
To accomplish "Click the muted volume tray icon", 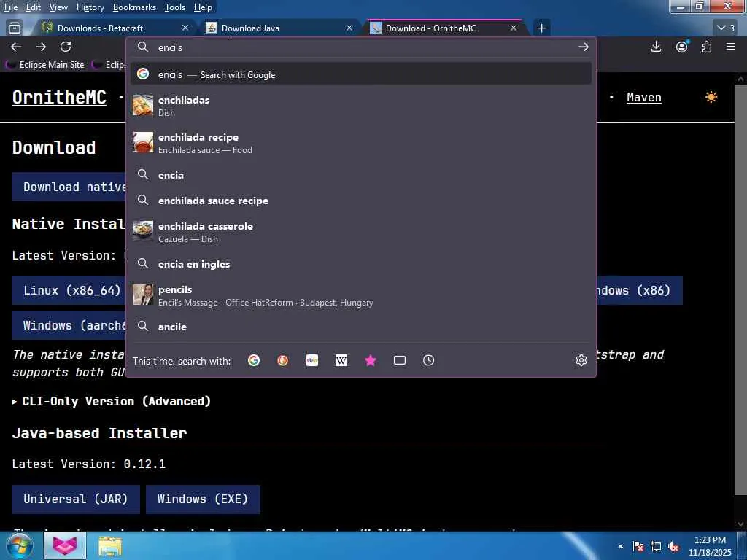I will tap(673, 547).
